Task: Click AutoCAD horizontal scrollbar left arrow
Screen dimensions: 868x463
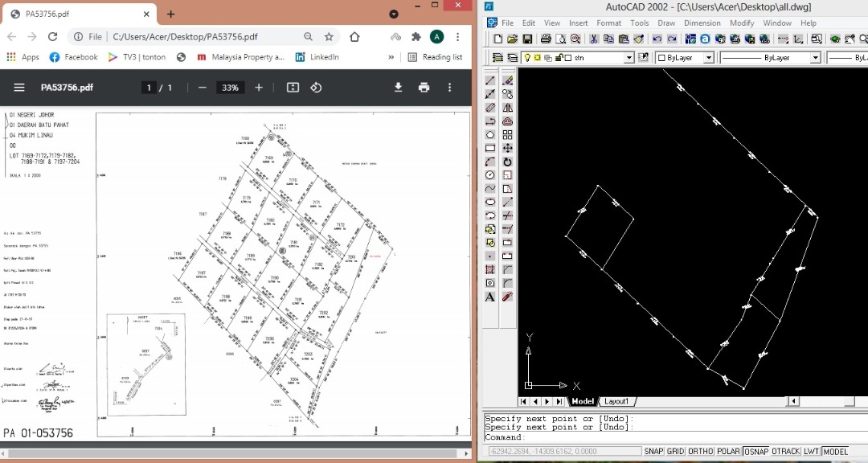Action: (x=793, y=402)
